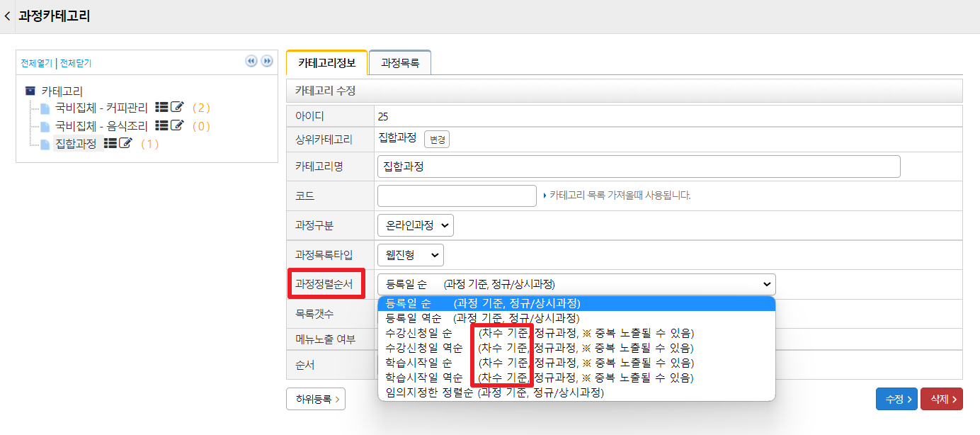Switch to the 과정목록 tab
Viewport: 980px width, 435px height.
click(399, 63)
